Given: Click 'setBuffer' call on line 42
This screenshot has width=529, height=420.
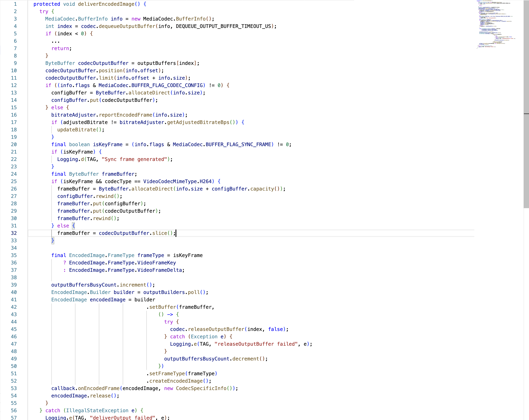Looking at the screenshot, I should pos(163,307).
